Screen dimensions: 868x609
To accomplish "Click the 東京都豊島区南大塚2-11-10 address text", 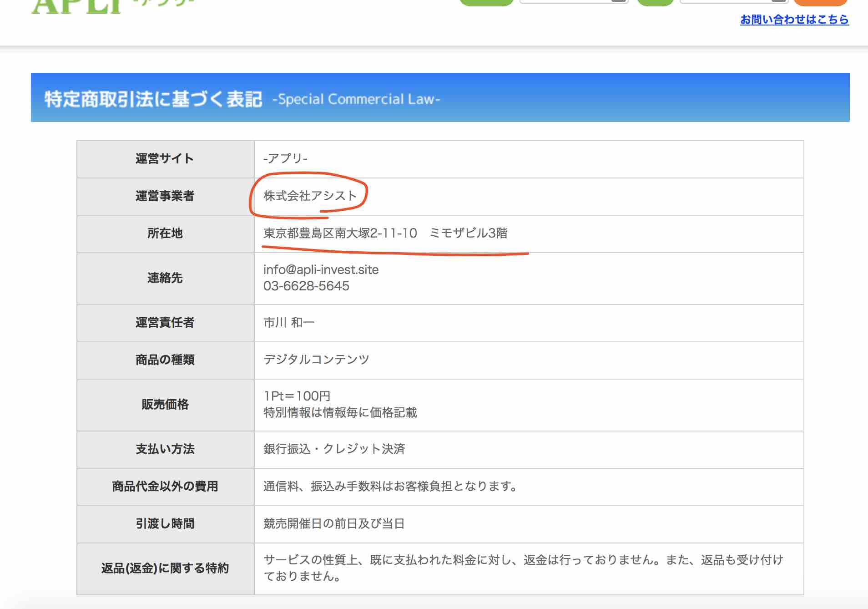I will 340,233.
